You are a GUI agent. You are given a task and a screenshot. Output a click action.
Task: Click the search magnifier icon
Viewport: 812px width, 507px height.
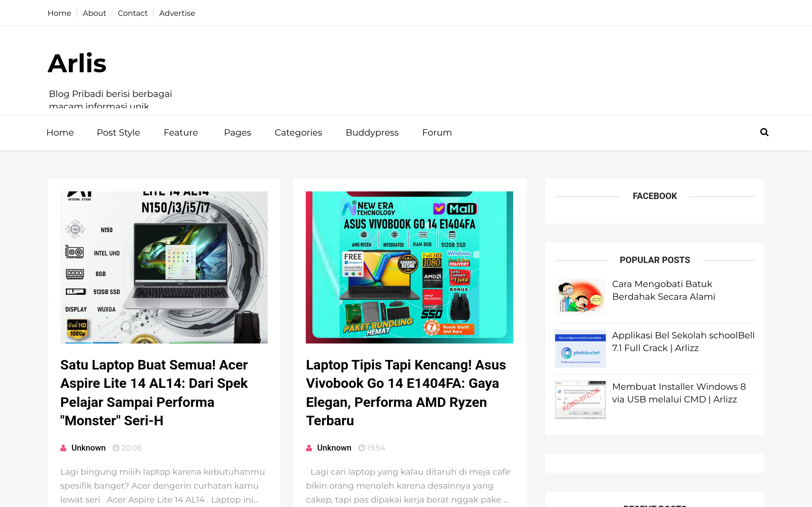click(764, 132)
